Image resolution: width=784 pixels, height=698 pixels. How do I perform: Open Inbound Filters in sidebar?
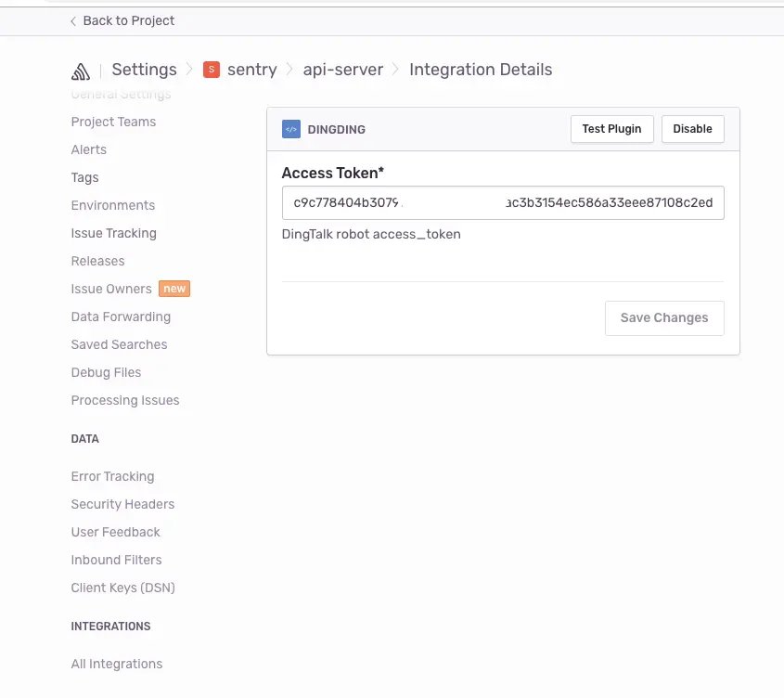pos(116,560)
